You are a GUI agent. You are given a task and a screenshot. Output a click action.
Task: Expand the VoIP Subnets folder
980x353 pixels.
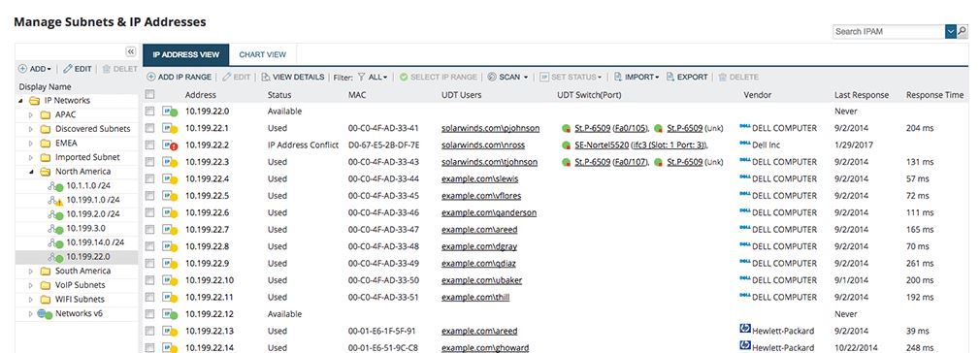31,285
